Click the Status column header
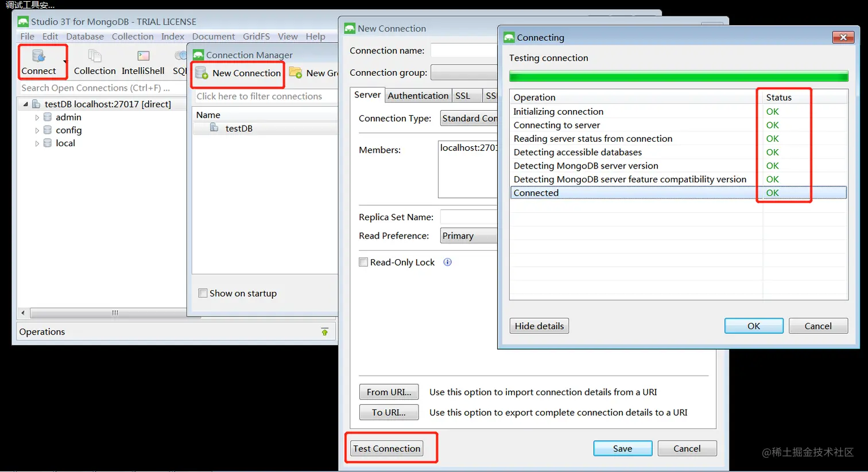This screenshot has width=868, height=472. pos(805,97)
